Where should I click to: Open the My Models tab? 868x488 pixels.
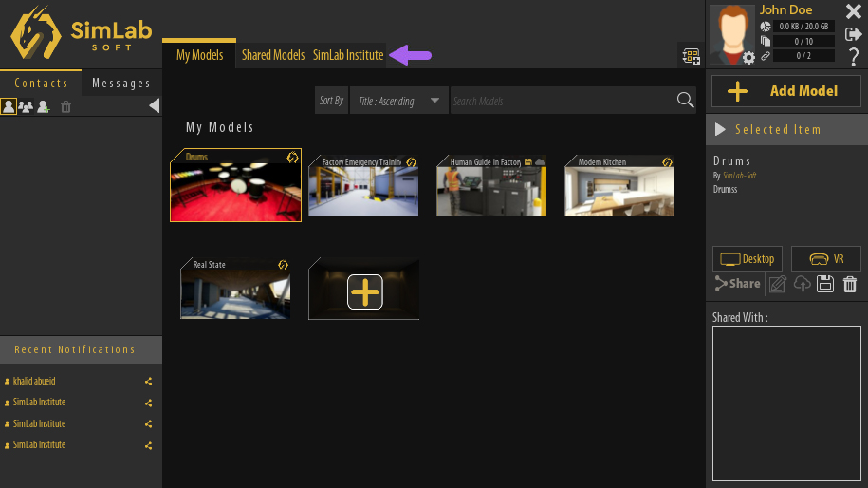click(x=199, y=55)
